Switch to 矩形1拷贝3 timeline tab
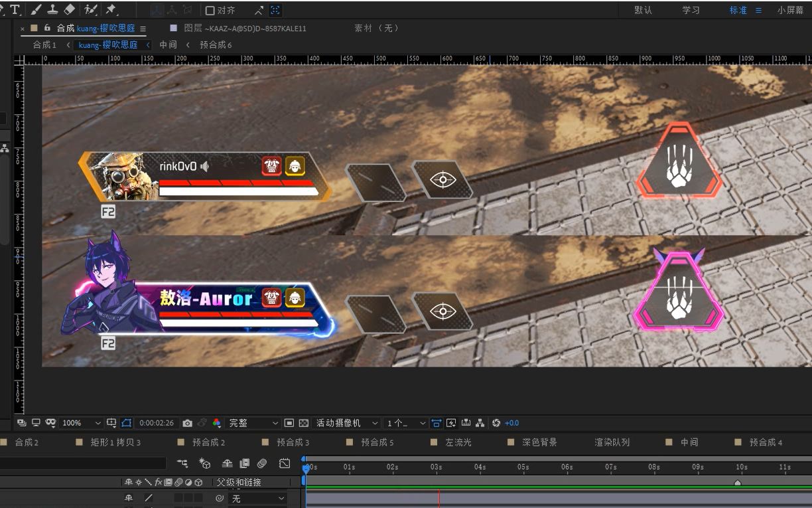The width and height of the screenshot is (812, 508). pos(115,442)
